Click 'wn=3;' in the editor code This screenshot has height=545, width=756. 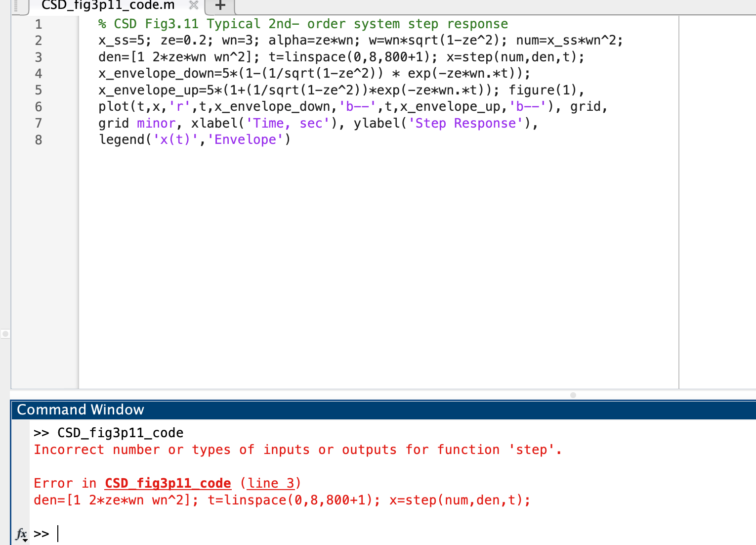[241, 41]
